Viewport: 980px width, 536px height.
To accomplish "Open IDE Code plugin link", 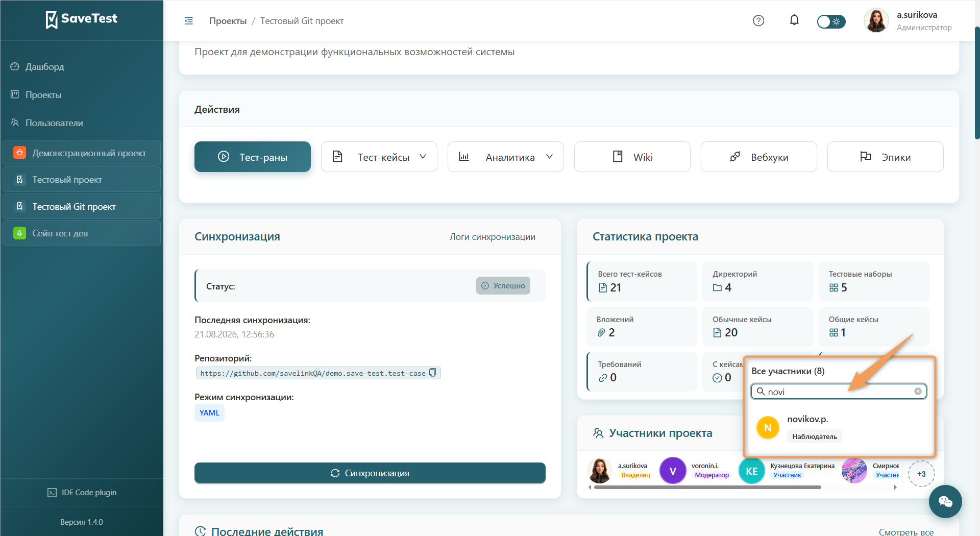I will [x=82, y=493].
